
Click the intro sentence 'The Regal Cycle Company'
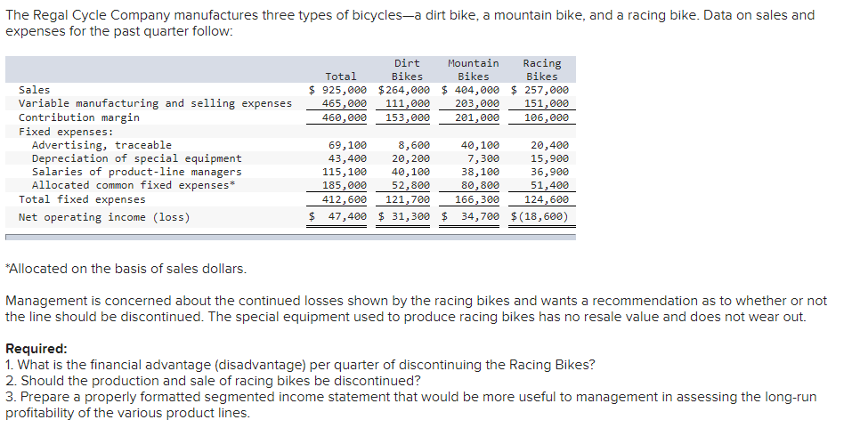(410, 22)
